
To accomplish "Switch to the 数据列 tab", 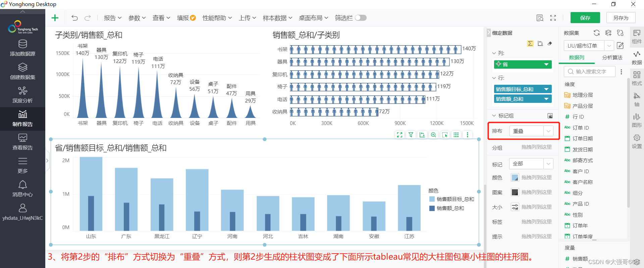I will 577,57.
